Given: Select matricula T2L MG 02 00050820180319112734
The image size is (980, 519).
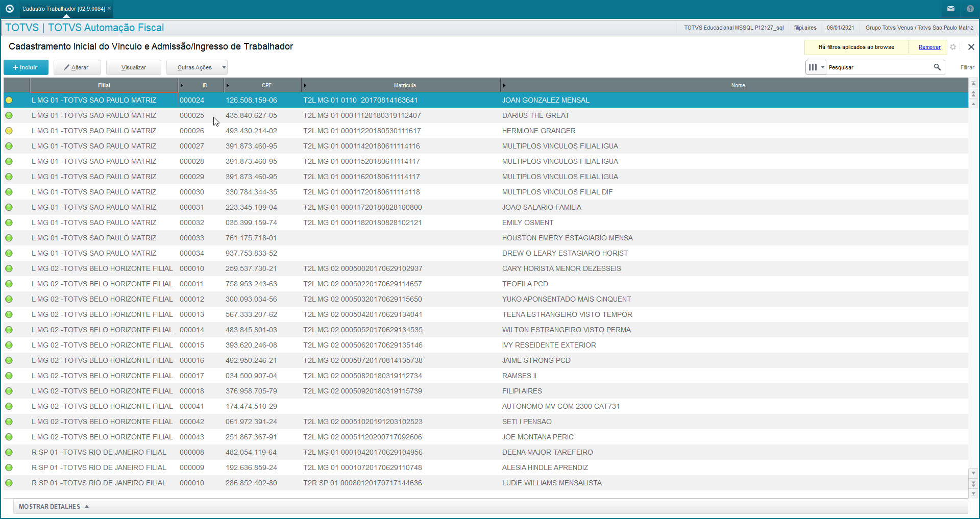Looking at the screenshot, I should coord(362,376).
